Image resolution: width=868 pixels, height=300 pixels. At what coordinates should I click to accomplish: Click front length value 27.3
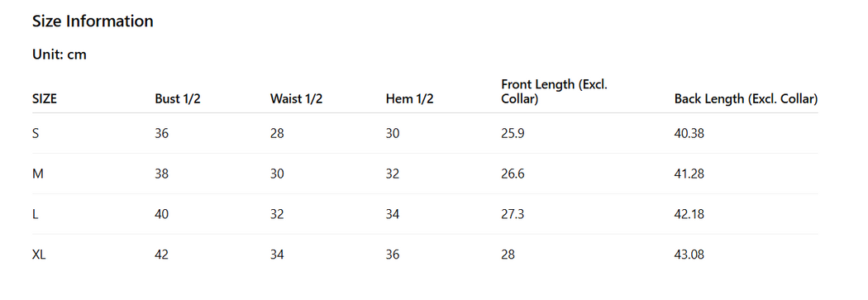(513, 214)
